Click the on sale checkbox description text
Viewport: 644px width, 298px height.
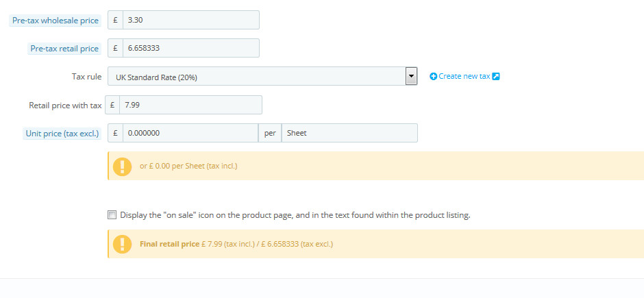(295, 215)
